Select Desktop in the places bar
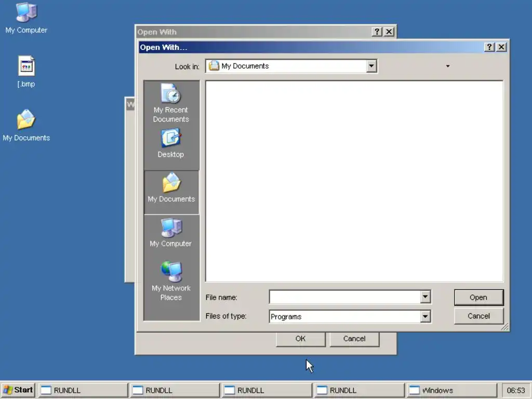Viewport: 532px width, 399px height. [171, 143]
